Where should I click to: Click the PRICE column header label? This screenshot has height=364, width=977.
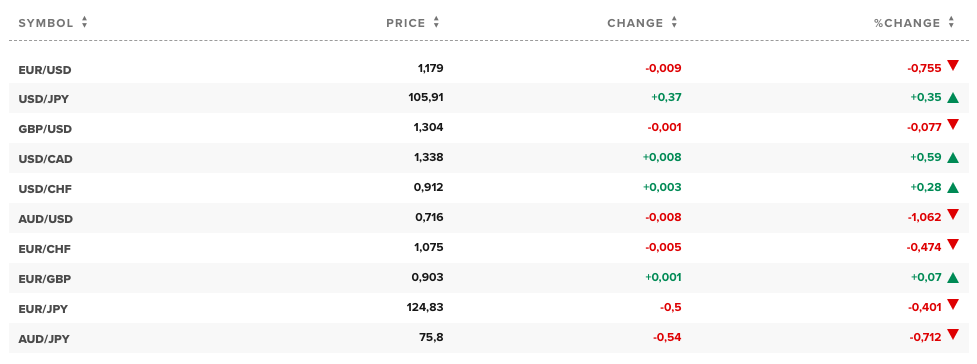tap(406, 23)
